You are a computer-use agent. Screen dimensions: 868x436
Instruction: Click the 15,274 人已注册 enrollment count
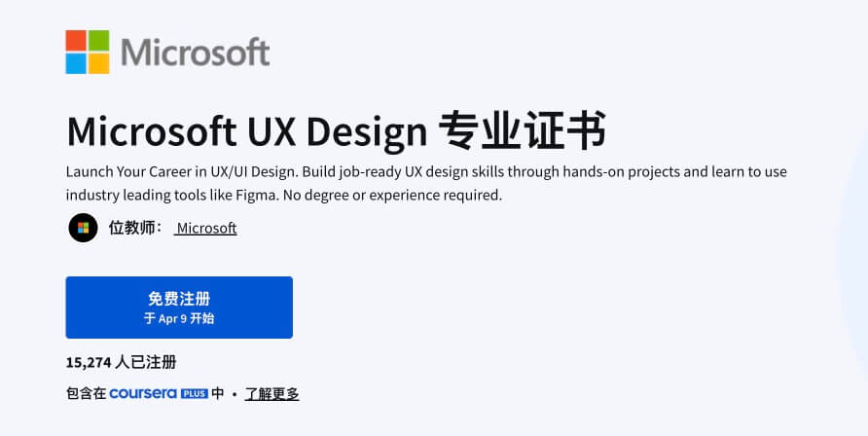point(122,362)
